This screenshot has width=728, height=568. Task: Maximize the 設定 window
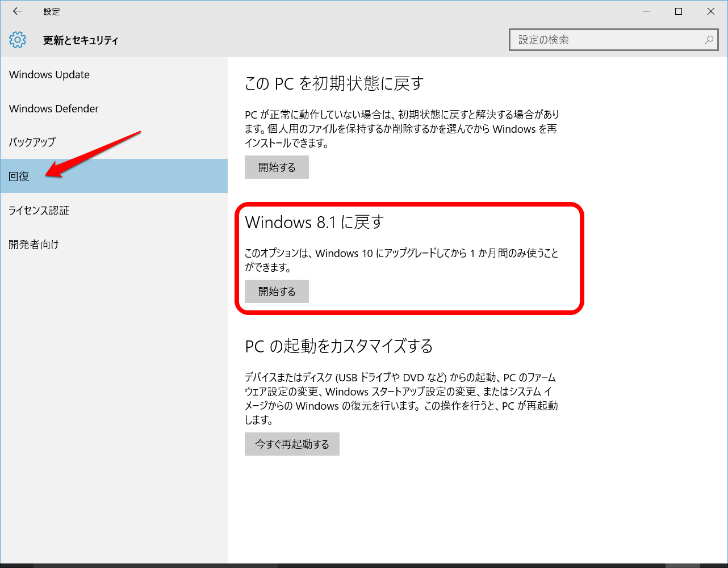pos(679,11)
